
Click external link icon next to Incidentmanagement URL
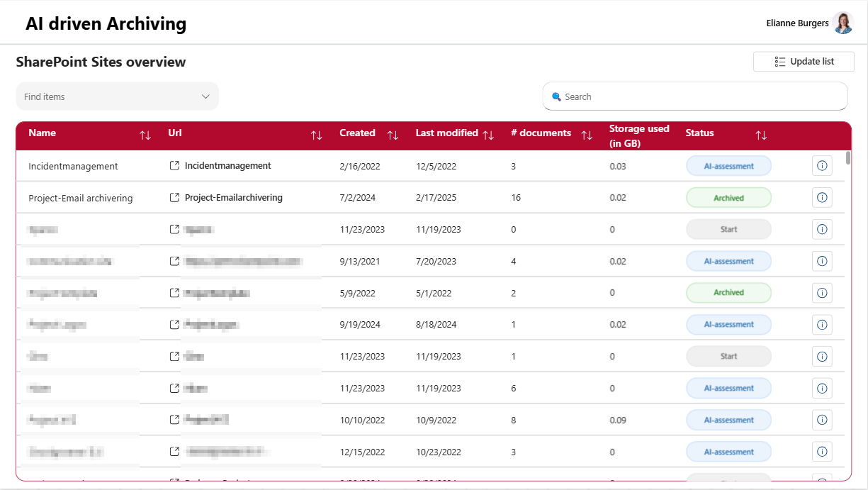click(174, 166)
